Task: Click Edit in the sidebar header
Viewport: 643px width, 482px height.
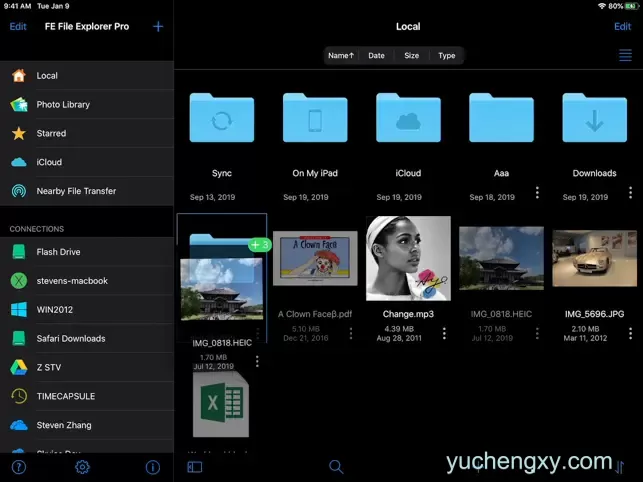Action: coord(18,27)
